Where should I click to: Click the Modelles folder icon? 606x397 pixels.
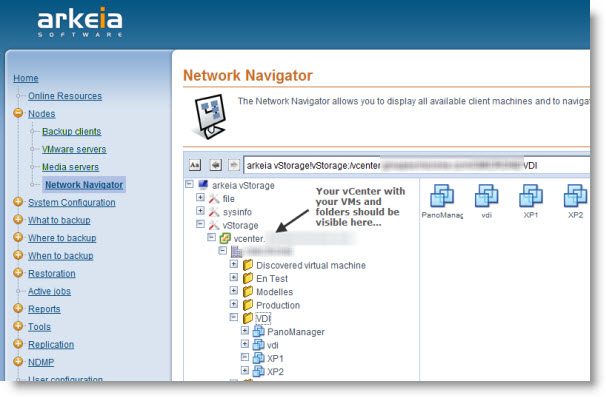click(248, 291)
